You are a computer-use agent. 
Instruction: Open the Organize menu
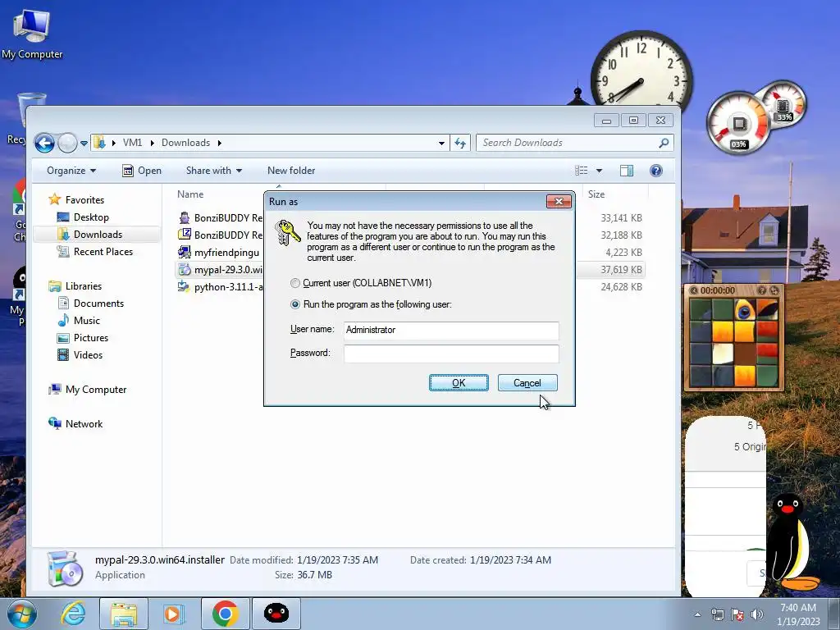click(x=71, y=171)
